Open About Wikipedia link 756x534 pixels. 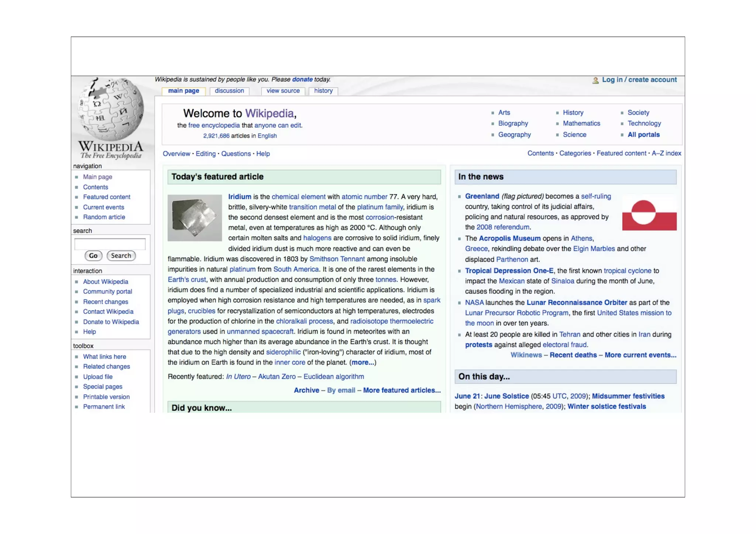tap(106, 282)
